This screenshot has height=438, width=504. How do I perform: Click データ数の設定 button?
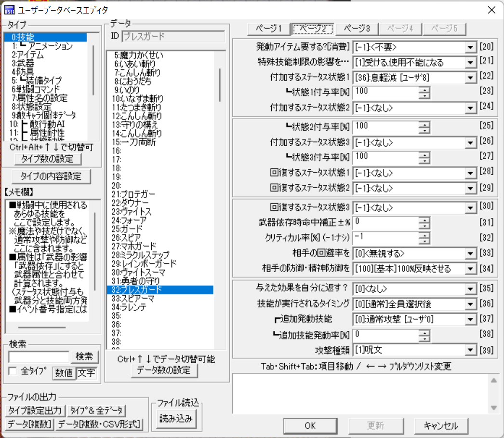point(164,370)
